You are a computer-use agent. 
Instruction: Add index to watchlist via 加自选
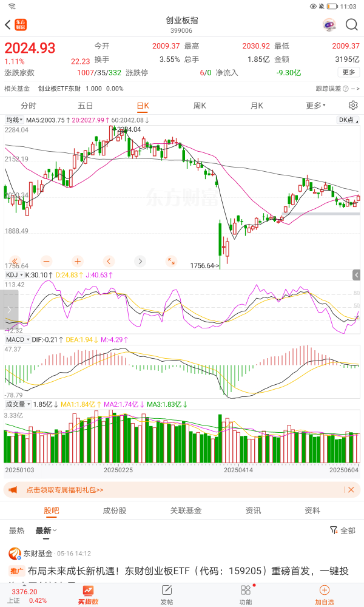[324, 594]
